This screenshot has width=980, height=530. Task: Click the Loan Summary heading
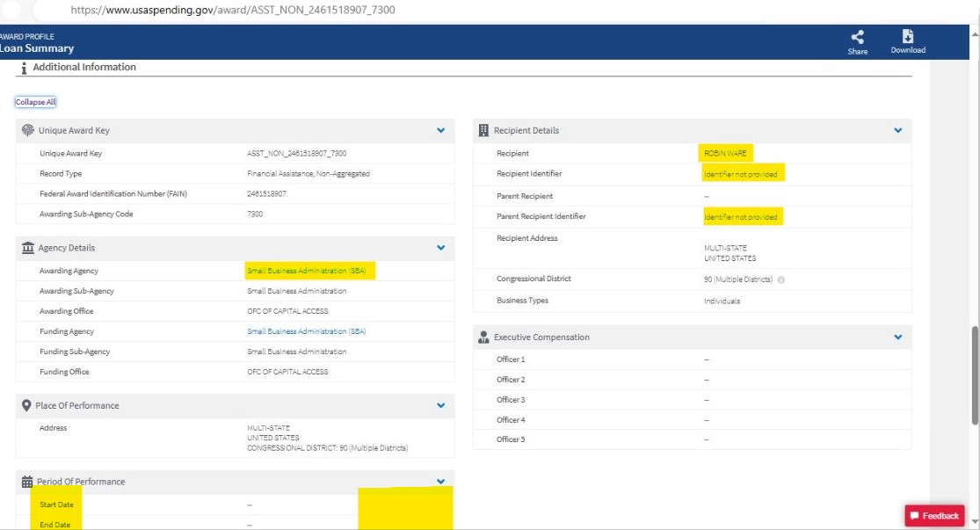tap(37, 48)
